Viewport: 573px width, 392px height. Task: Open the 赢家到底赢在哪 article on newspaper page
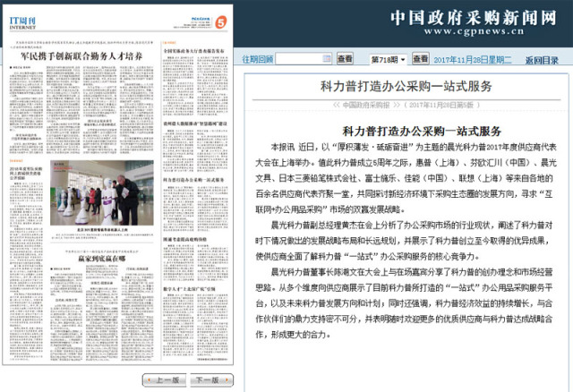[101, 259]
